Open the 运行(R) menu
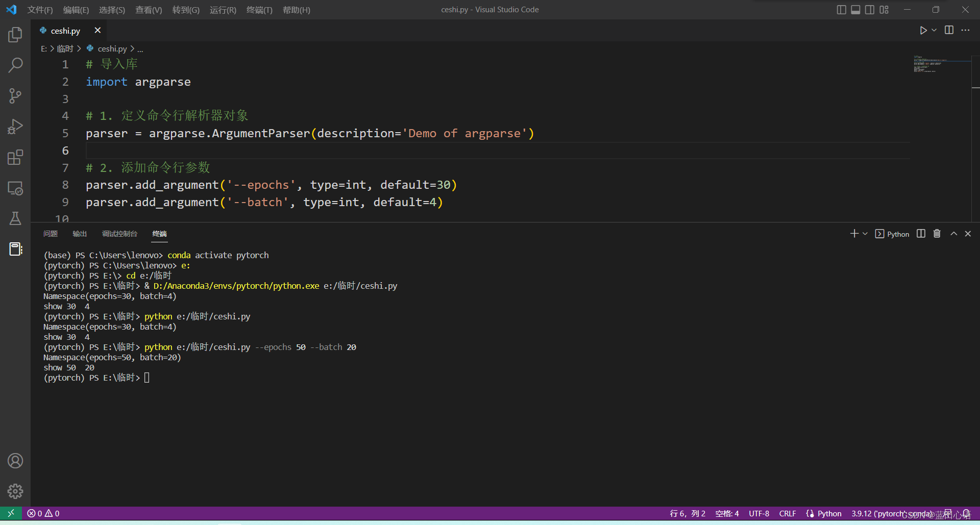This screenshot has width=980, height=525. [x=223, y=10]
